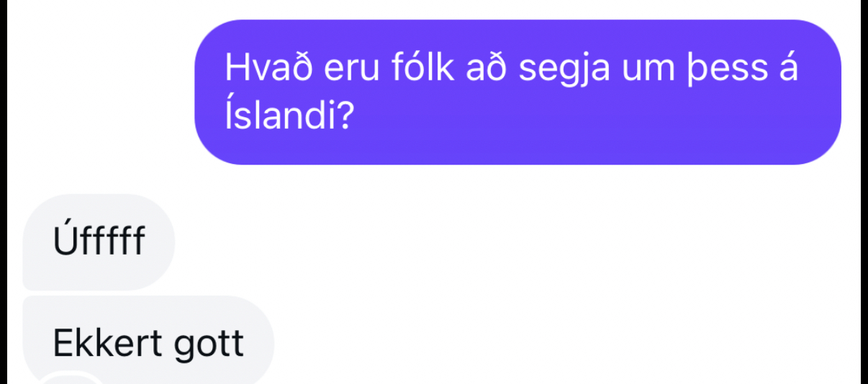Tap reaction badge under "Ekkert gott" bubble
868x384 pixels.
point(68,378)
